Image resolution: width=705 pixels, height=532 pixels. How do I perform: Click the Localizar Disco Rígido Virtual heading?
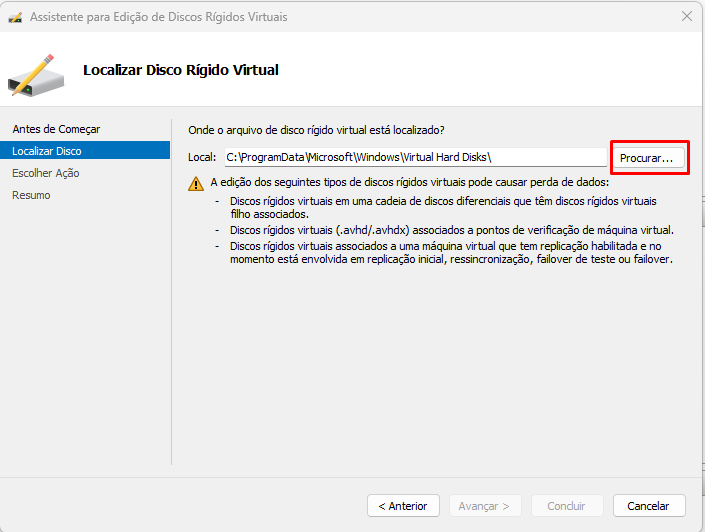(181, 70)
